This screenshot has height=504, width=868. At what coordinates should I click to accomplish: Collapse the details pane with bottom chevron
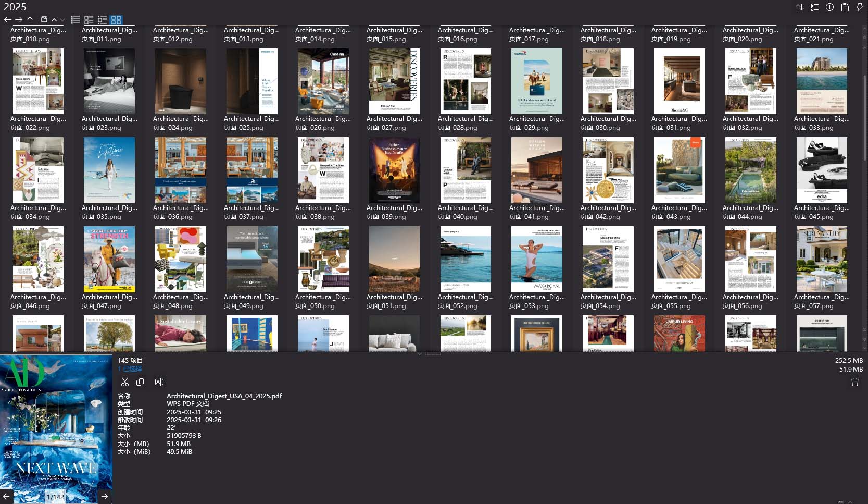(x=420, y=354)
